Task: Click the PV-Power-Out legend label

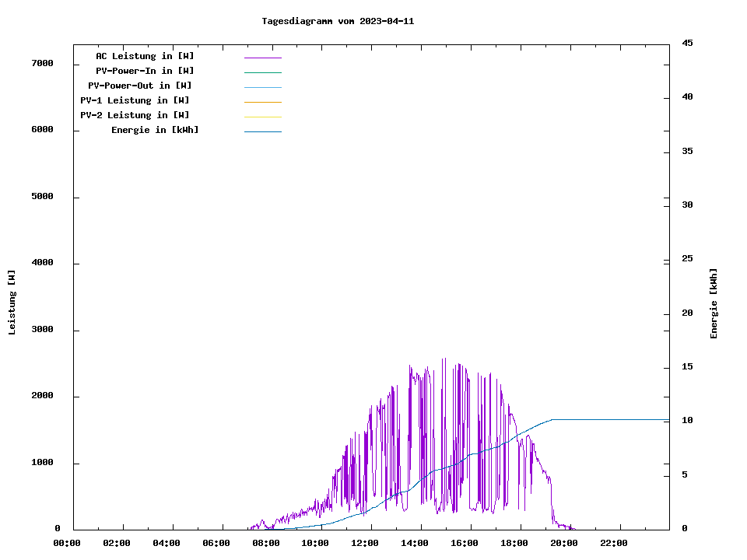Action: pos(140,86)
